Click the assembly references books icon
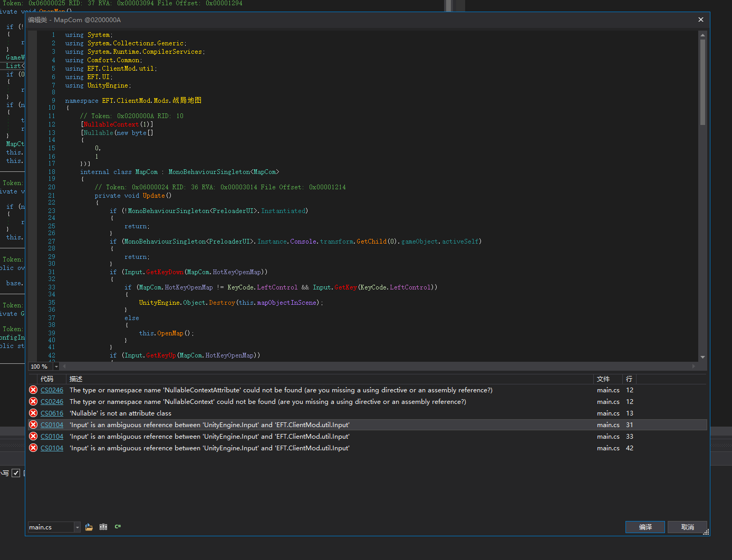 coord(103,527)
